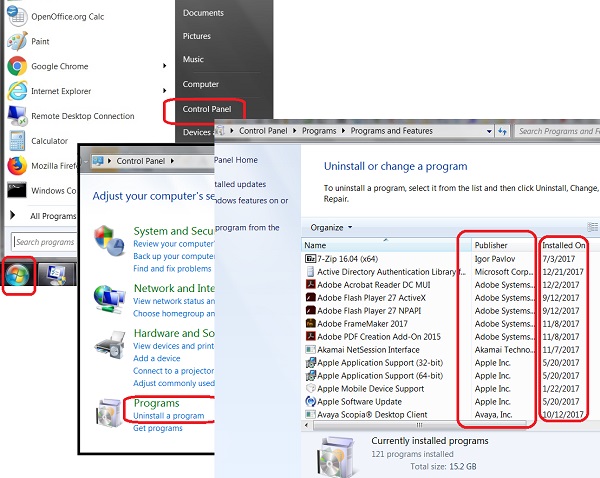Screen dimensions: 600x478
Task: Select Adobe FrameMaker 2017 icon
Action: [310, 323]
